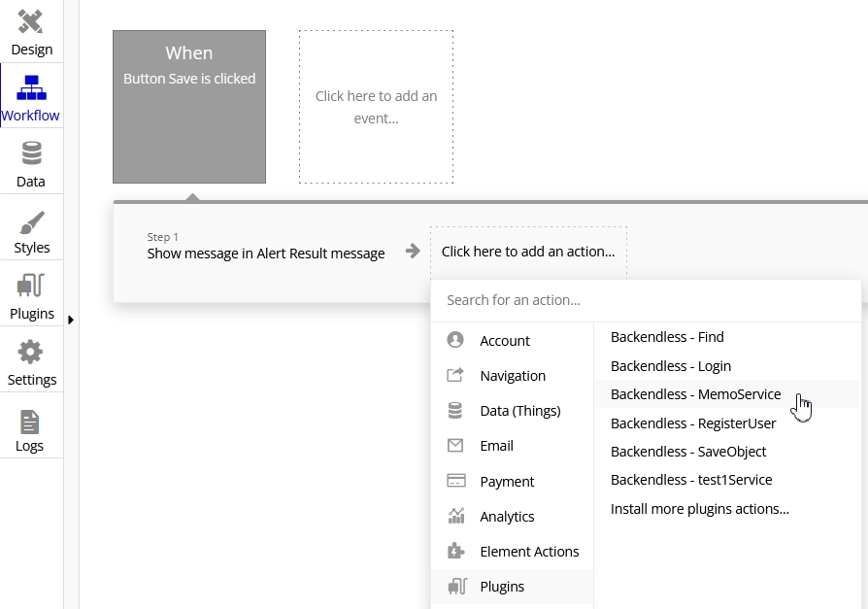Choose the Navigation action category
The width and height of the screenshot is (868, 609).
point(512,375)
